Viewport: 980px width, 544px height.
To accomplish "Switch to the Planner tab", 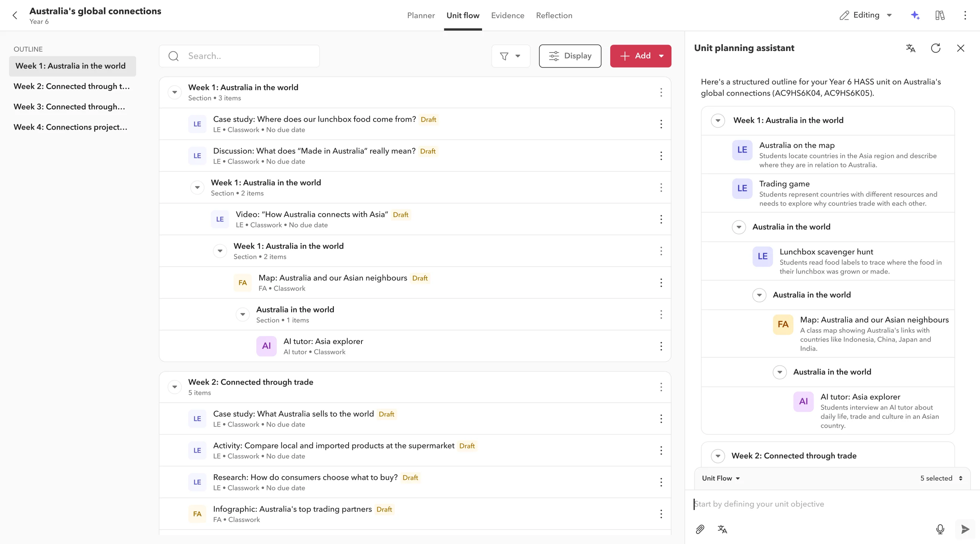I will [x=421, y=15].
